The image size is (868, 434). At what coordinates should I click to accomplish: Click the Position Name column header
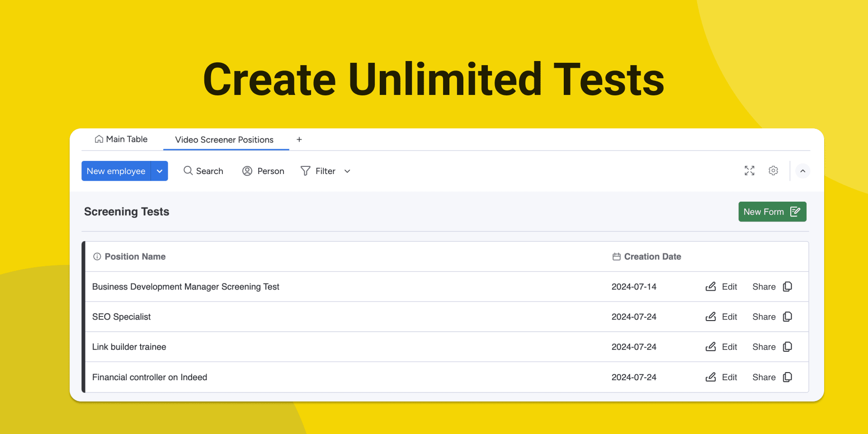(x=135, y=257)
